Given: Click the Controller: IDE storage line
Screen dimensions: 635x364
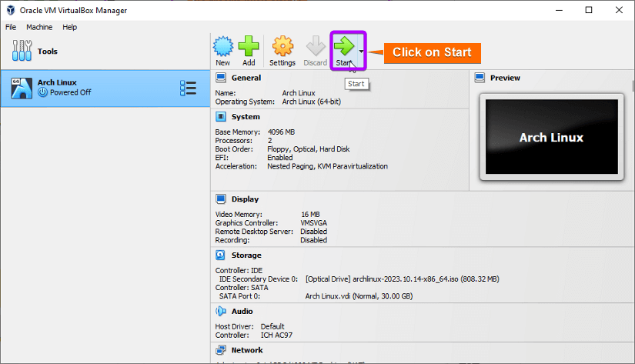Looking at the screenshot, I should click(239, 270).
